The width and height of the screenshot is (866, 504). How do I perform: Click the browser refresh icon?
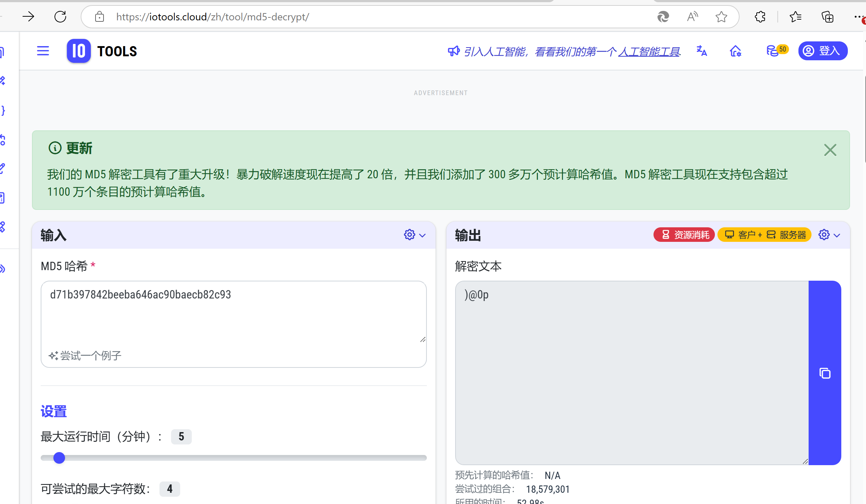(60, 17)
